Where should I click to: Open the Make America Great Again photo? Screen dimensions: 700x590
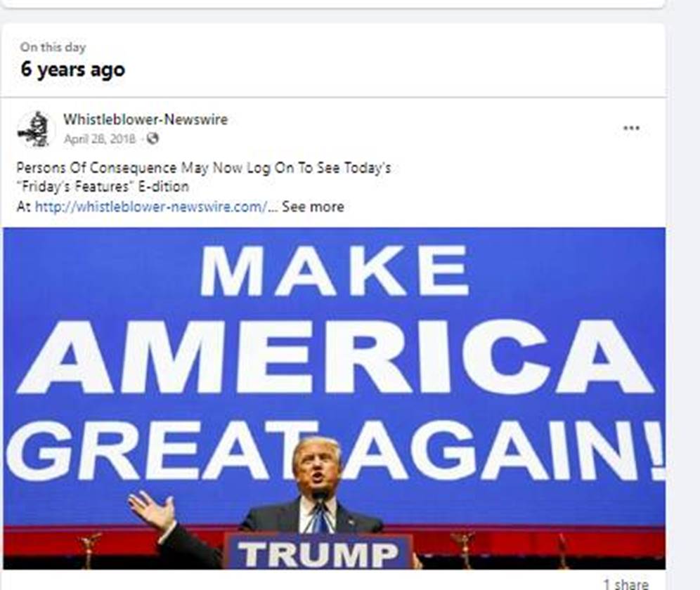[x=335, y=398]
